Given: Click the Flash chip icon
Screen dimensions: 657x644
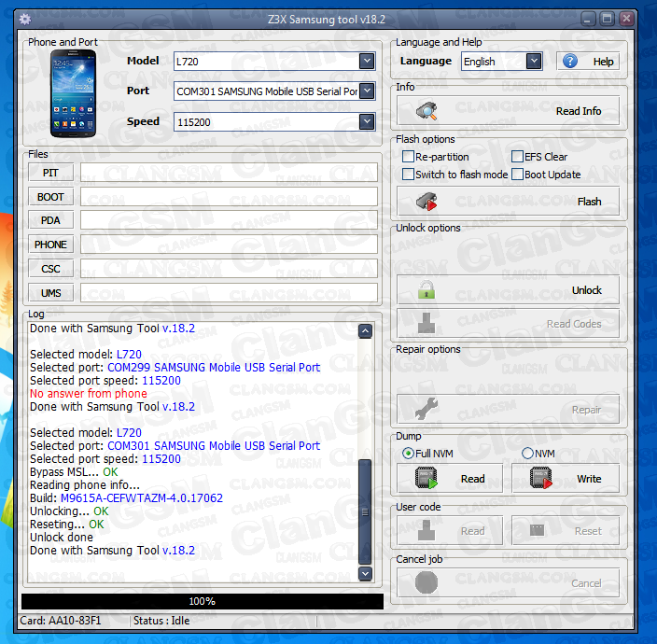Looking at the screenshot, I should click(426, 202).
